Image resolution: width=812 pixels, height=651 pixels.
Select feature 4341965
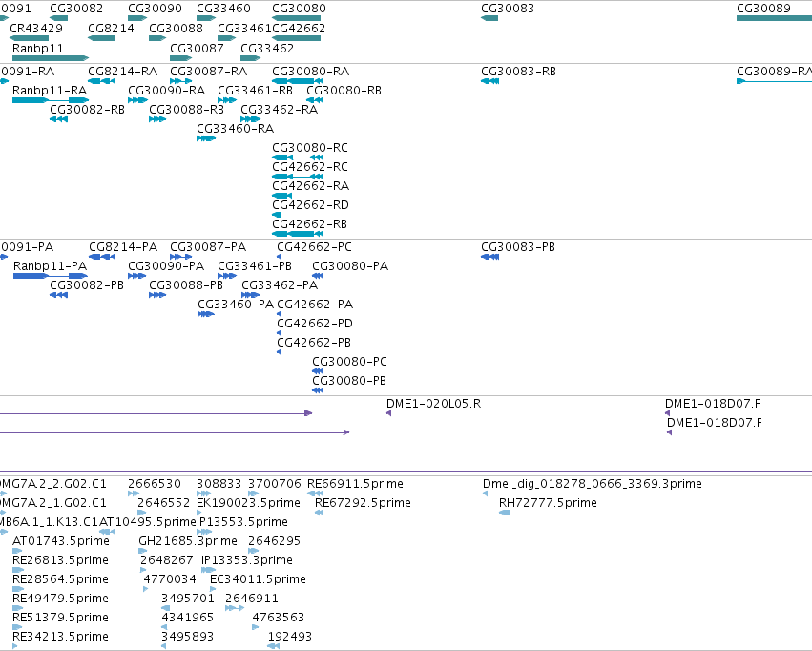tap(187, 618)
